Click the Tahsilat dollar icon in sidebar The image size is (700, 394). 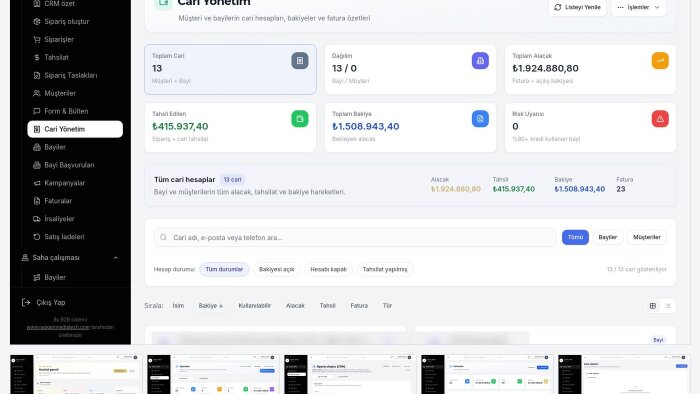click(x=37, y=57)
